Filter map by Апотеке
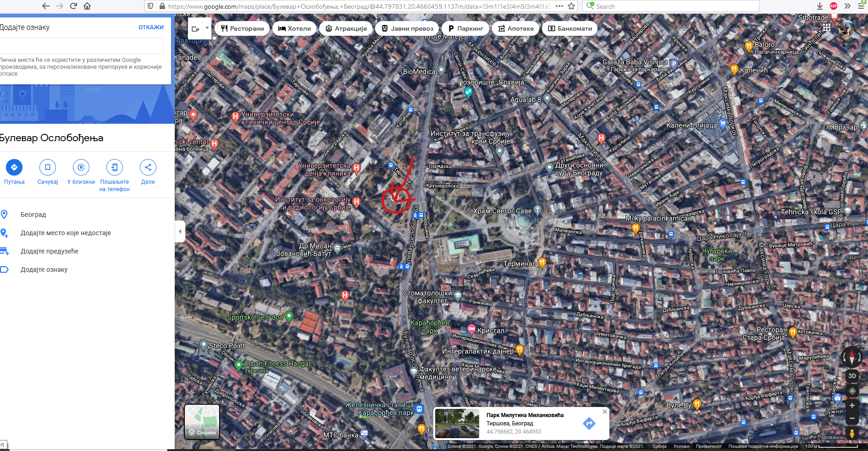 pyautogui.click(x=516, y=28)
